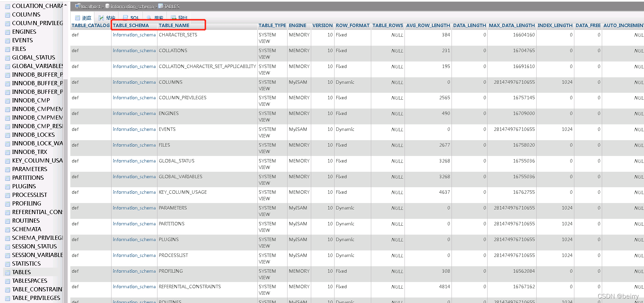Sort by the TABLE_SCHEMA column header

pos(131,25)
